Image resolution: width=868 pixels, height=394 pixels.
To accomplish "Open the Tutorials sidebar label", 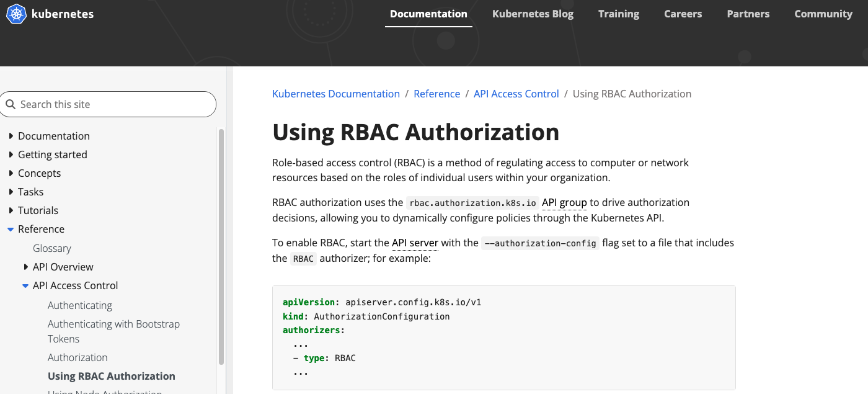I will click(x=38, y=210).
